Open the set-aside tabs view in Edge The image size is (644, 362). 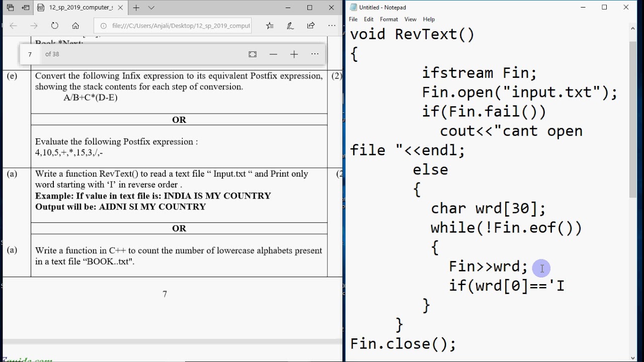point(10,8)
